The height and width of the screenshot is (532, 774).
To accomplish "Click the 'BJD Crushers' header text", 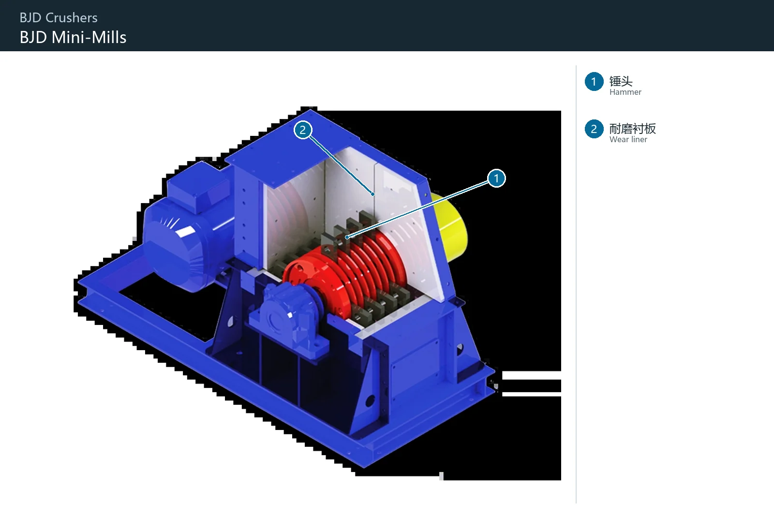I will pyautogui.click(x=59, y=18).
